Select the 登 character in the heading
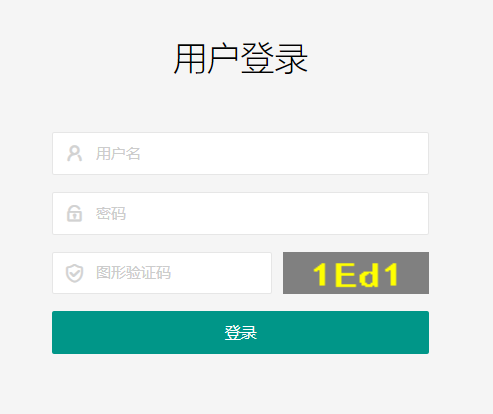 tap(257, 59)
